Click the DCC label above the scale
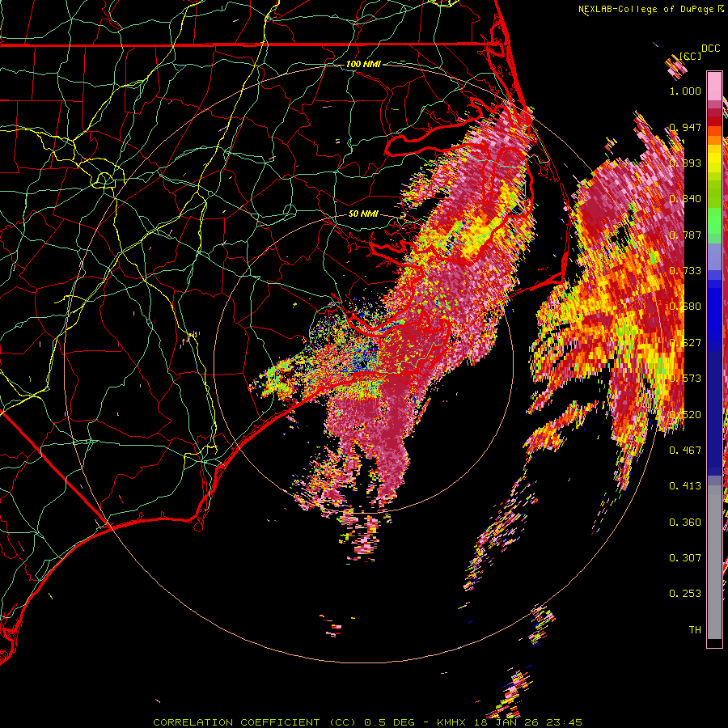 tap(710, 49)
